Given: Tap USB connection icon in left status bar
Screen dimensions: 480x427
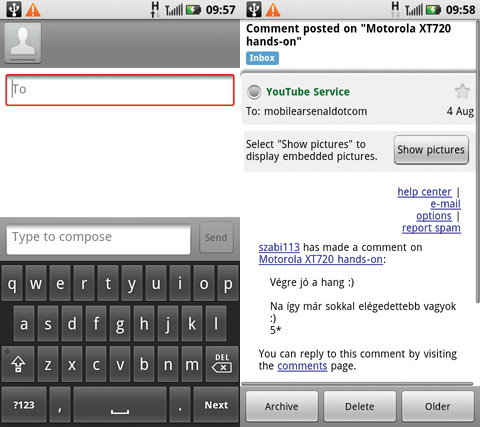Looking at the screenshot, I should pos(14,9).
